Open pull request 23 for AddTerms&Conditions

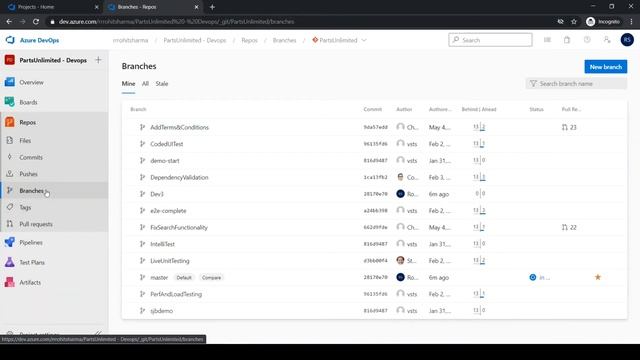pyautogui.click(x=569, y=127)
